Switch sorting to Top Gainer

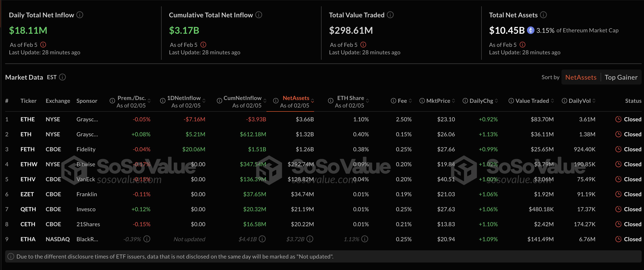621,77
